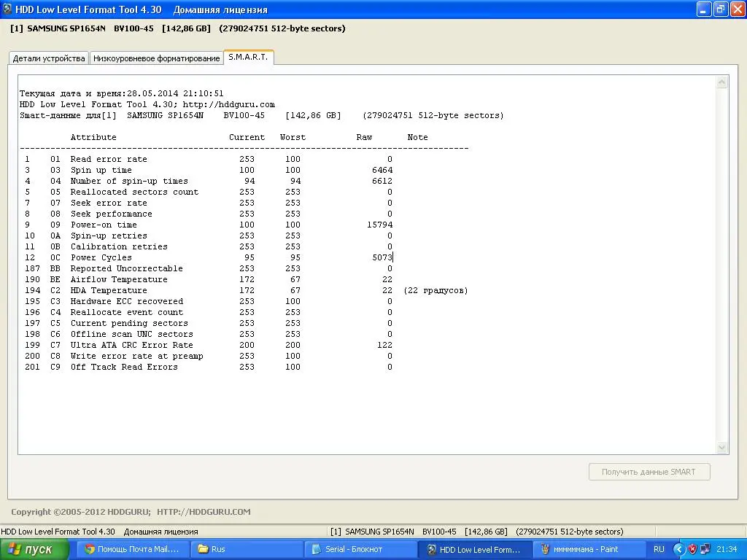Click the SAMSUNG SP1654N device header line
This screenshot has width=747, height=560.
click(178, 28)
